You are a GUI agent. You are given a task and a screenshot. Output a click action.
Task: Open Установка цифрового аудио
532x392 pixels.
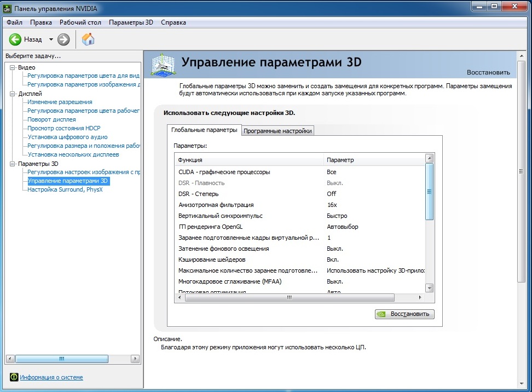tap(67, 137)
